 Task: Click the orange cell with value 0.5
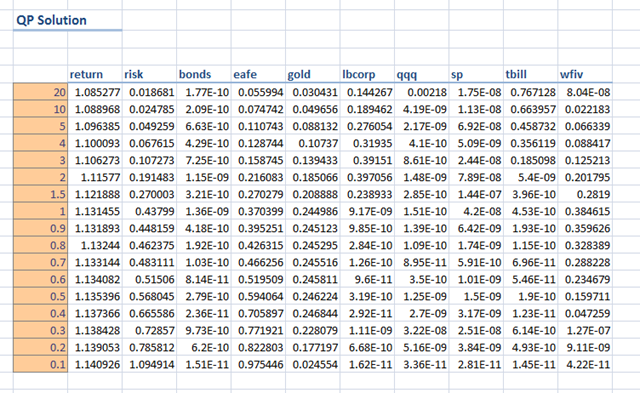coord(40,296)
